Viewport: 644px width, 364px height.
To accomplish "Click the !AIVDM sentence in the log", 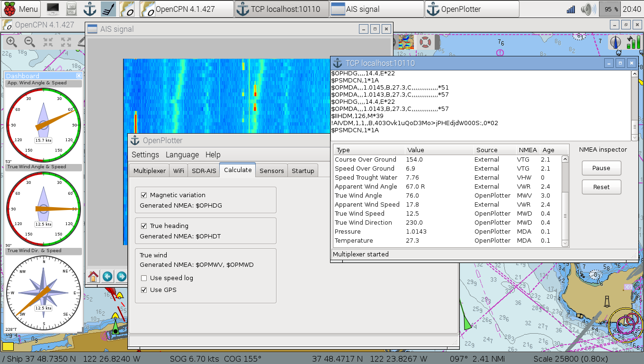I will 414,123.
